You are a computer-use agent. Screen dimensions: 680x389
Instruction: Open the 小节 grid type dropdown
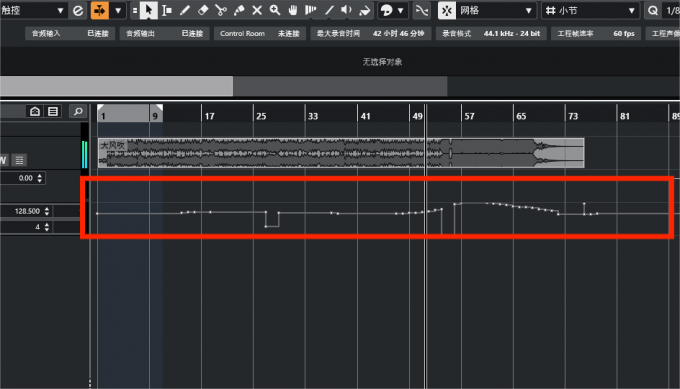click(x=590, y=10)
